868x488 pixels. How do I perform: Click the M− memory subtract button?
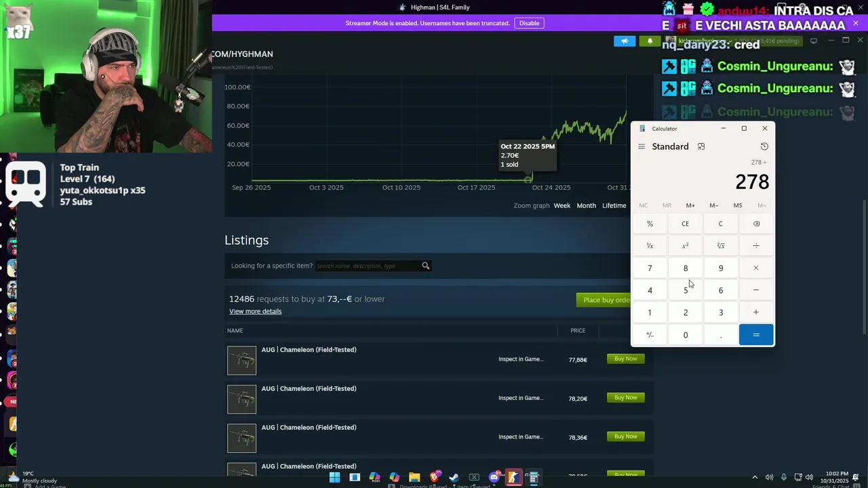(x=714, y=205)
